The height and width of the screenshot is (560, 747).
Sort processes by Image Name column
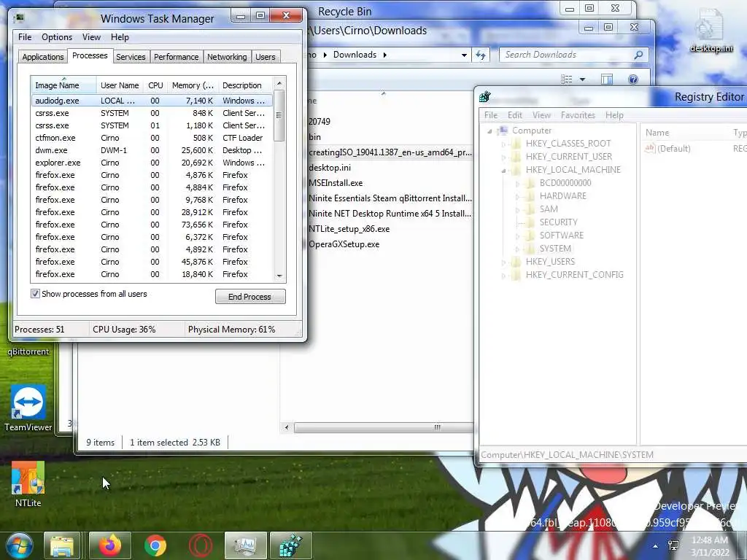pos(64,85)
